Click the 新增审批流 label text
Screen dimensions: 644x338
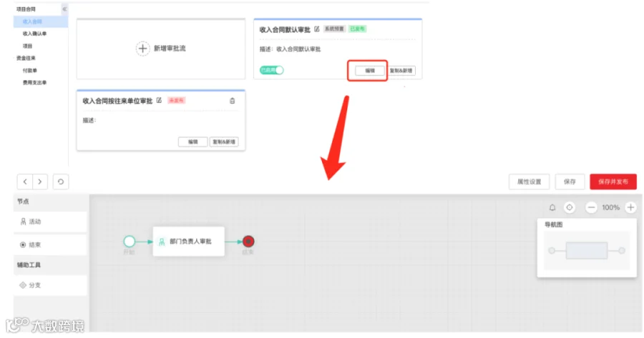click(170, 49)
